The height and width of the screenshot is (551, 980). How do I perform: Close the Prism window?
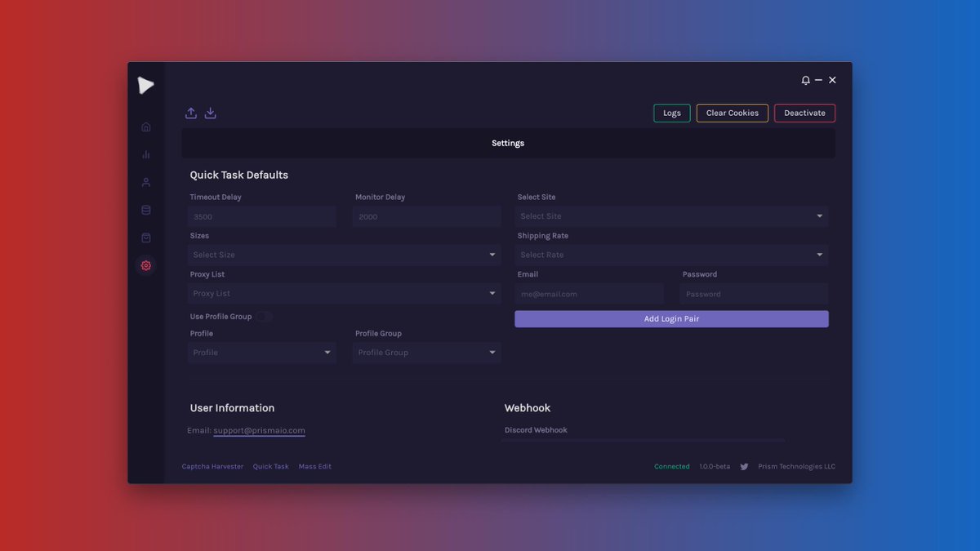pos(832,80)
